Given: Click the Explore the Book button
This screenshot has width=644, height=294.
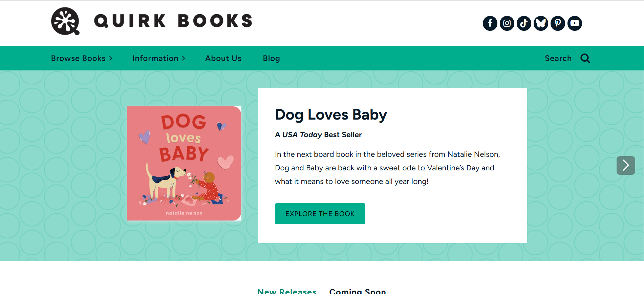Looking at the screenshot, I should [x=320, y=214].
